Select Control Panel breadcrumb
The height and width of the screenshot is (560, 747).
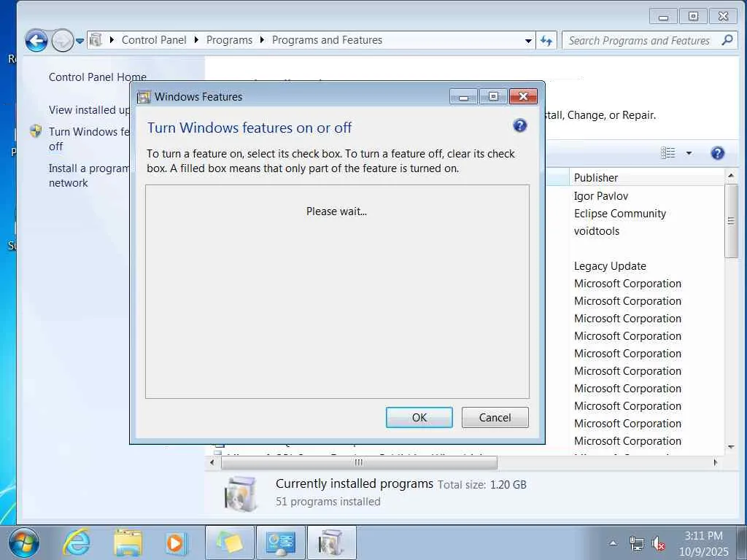click(154, 40)
